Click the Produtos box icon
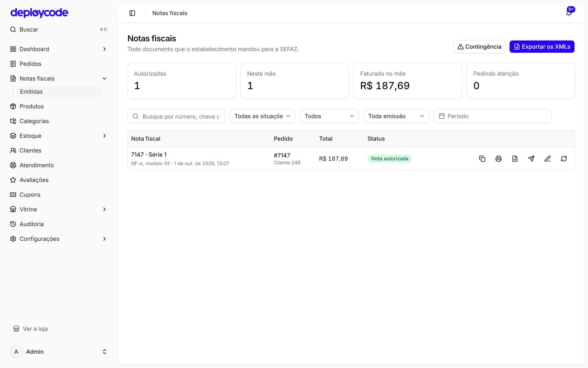This screenshot has height=368, width=588. (x=13, y=106)
